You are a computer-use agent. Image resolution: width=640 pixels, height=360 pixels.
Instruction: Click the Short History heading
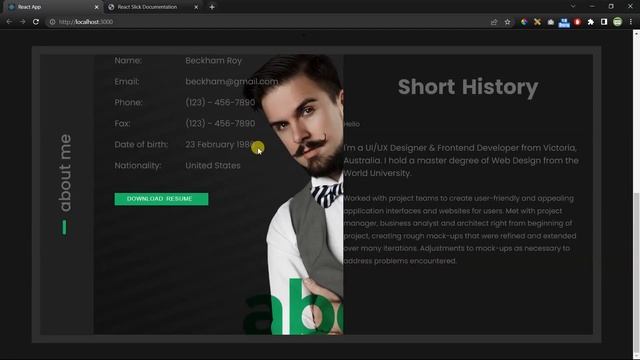(468, 87)
